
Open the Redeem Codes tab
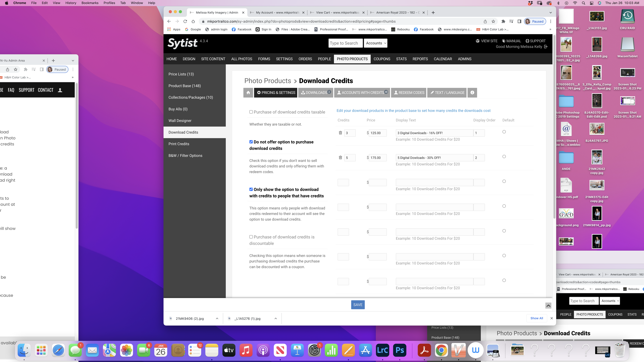(409, 93)
